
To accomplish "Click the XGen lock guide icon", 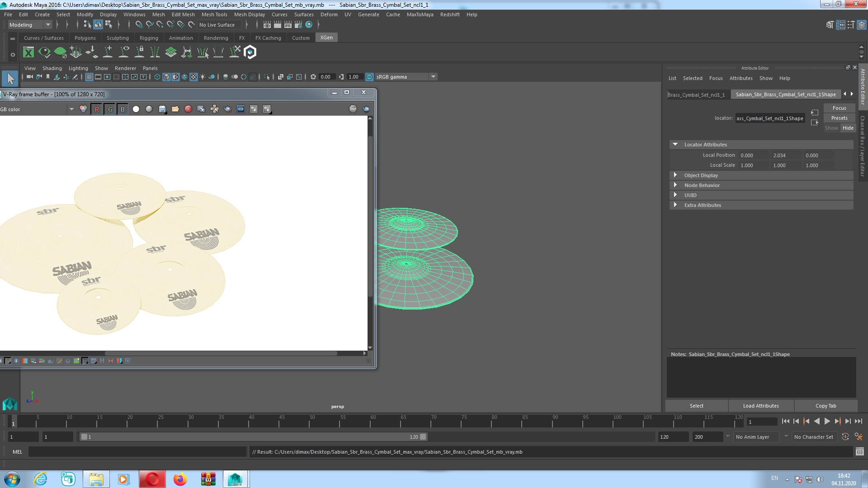I will (139, 52).
